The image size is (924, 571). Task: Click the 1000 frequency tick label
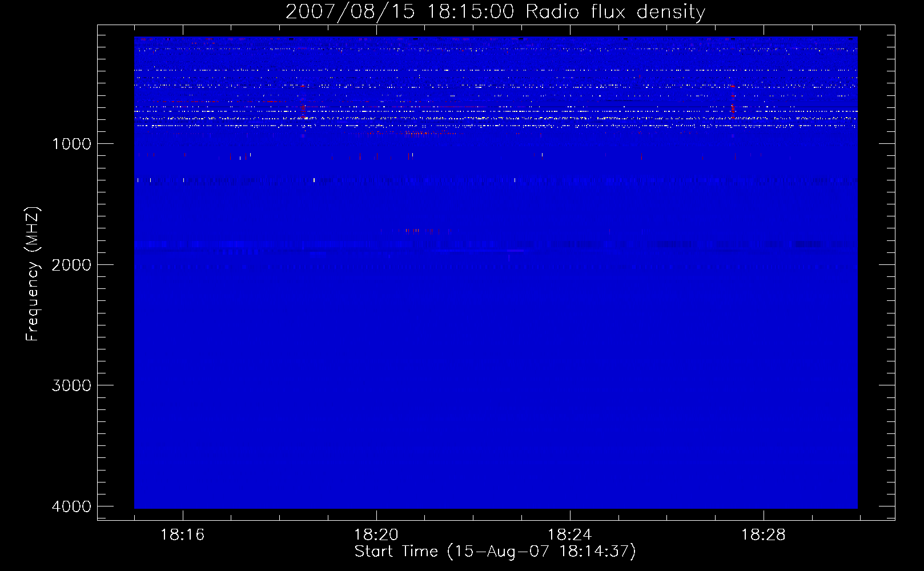pos(71,144)
